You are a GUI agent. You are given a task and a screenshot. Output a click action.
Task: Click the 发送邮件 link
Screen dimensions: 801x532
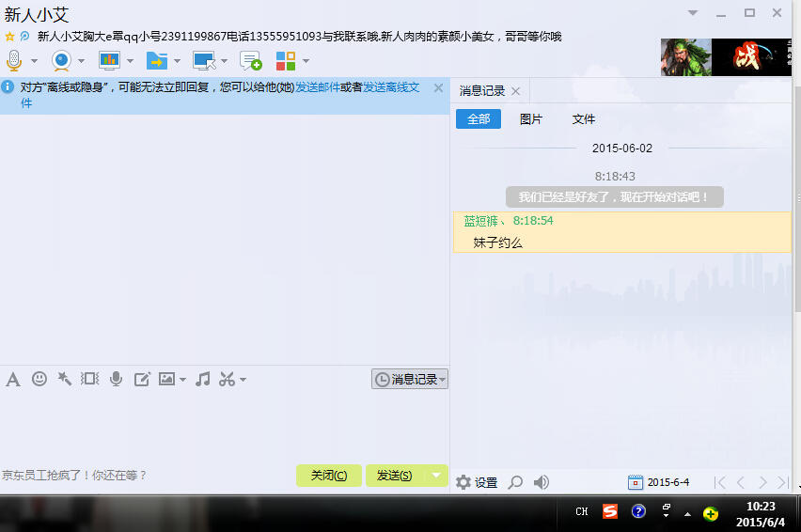tap(317, 87)
